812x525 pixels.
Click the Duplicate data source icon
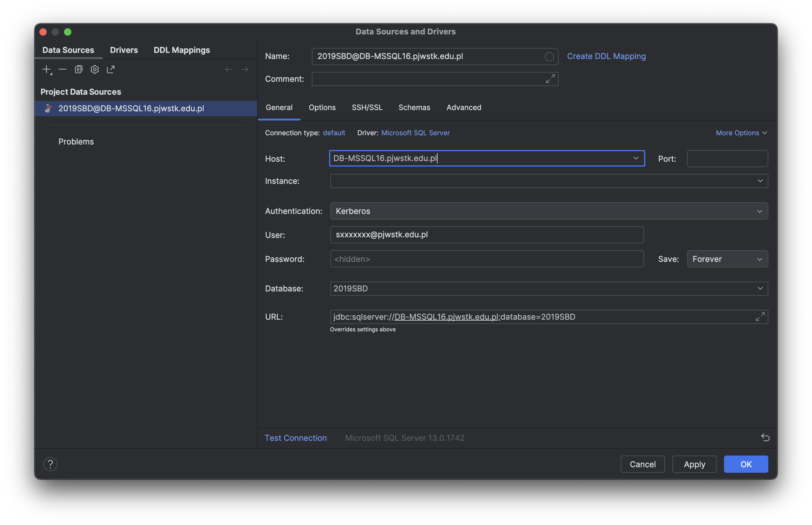[78, 69]
